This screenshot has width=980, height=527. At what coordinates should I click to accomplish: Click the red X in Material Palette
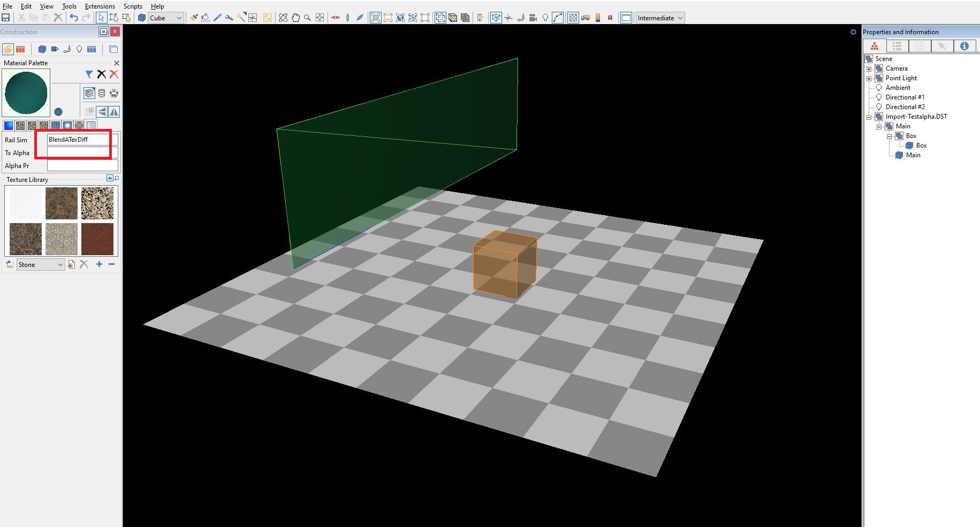click(114, 74)
